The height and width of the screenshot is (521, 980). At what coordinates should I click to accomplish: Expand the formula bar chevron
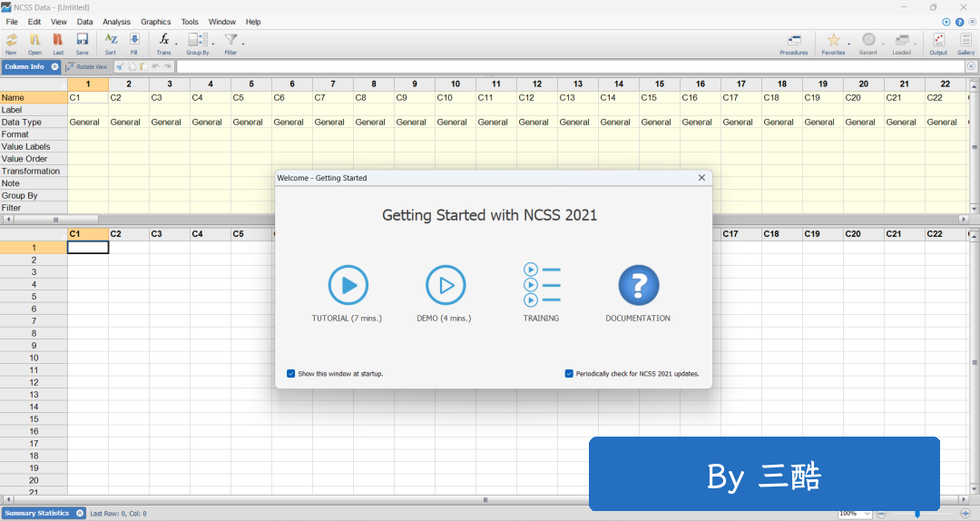tap(971, 66)
